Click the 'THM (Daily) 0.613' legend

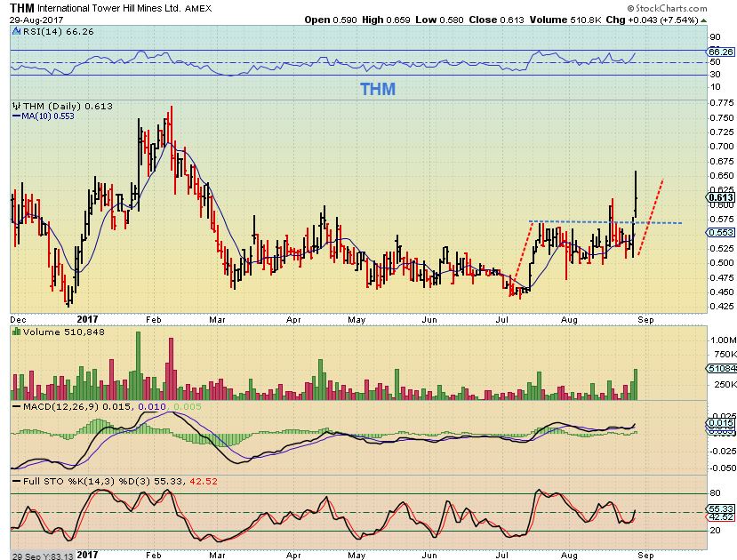coord(68,106)
